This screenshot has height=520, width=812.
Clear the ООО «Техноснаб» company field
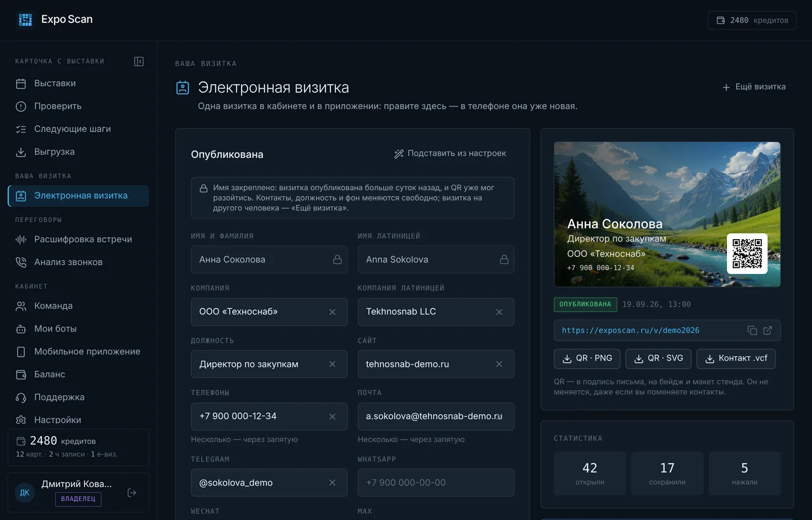click(332, 312)
